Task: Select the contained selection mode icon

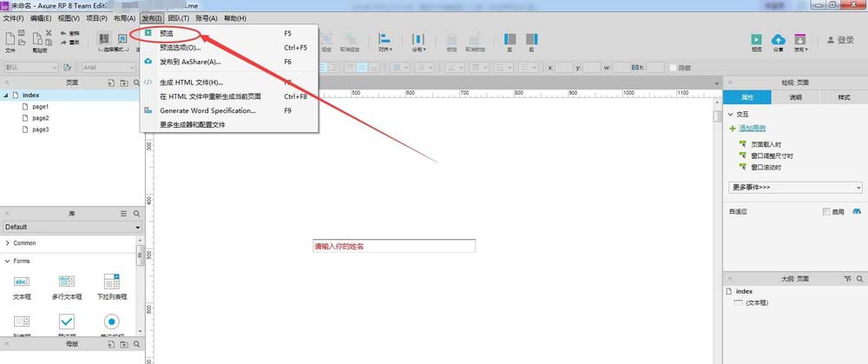Action: pos(123,38)
